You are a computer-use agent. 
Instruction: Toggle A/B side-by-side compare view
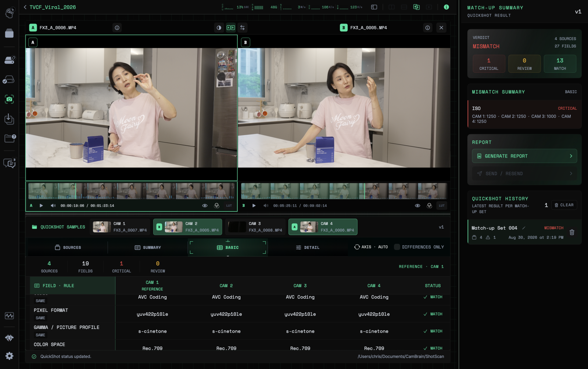pyautogui.click(x=231, y=28)
